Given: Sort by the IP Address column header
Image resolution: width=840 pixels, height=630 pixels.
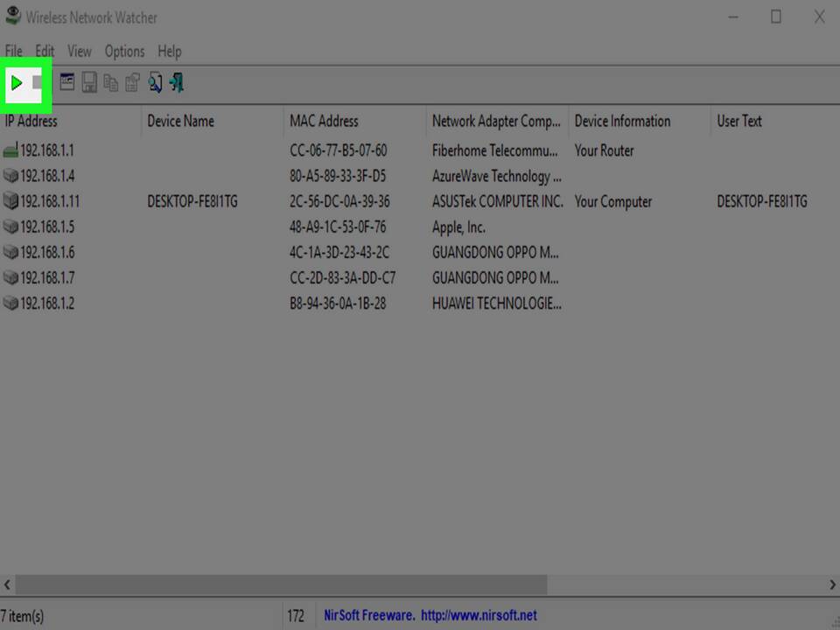Looking at the screenshot, I should (71, 121).
